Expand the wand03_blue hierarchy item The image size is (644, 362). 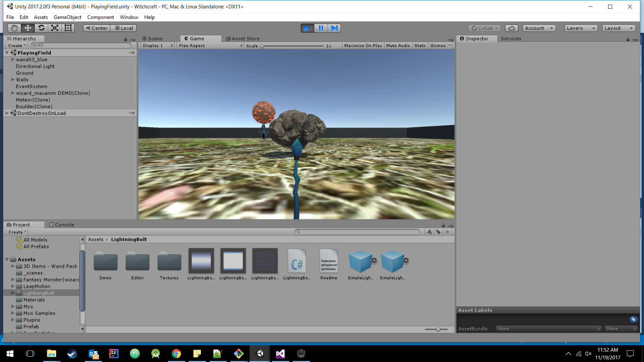pyautogui.click(x=13, y=59)
